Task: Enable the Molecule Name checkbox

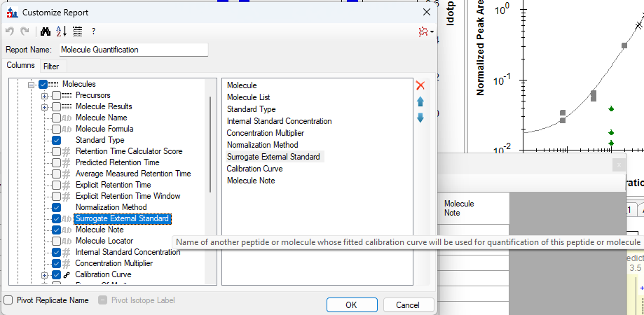Action: click(57, 118)
